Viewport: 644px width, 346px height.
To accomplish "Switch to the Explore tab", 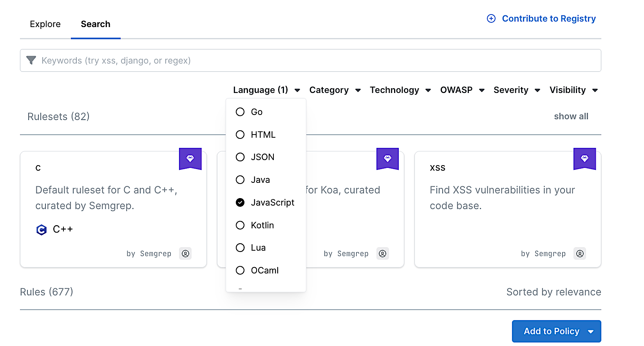I will coord(45,24).
